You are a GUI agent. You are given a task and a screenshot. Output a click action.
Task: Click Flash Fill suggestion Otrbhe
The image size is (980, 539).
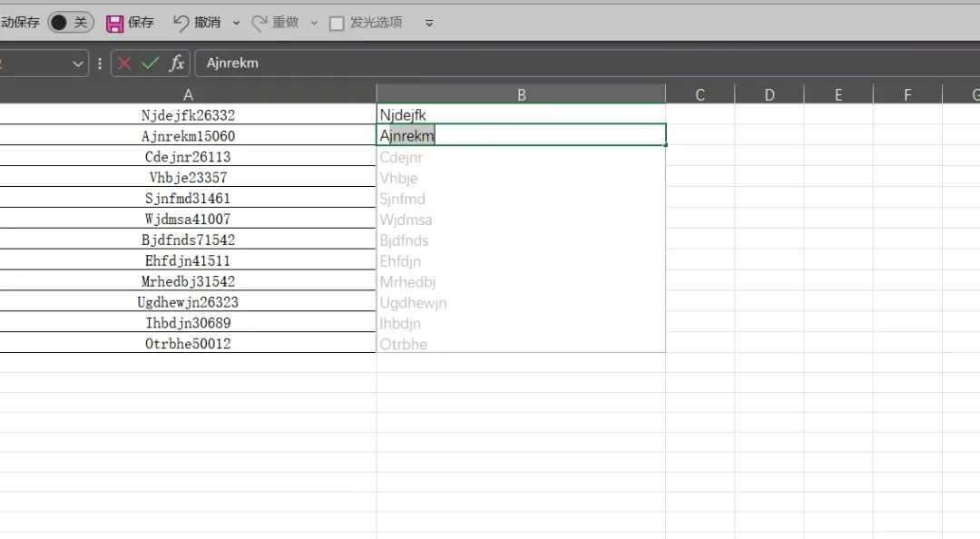(521, 343)
